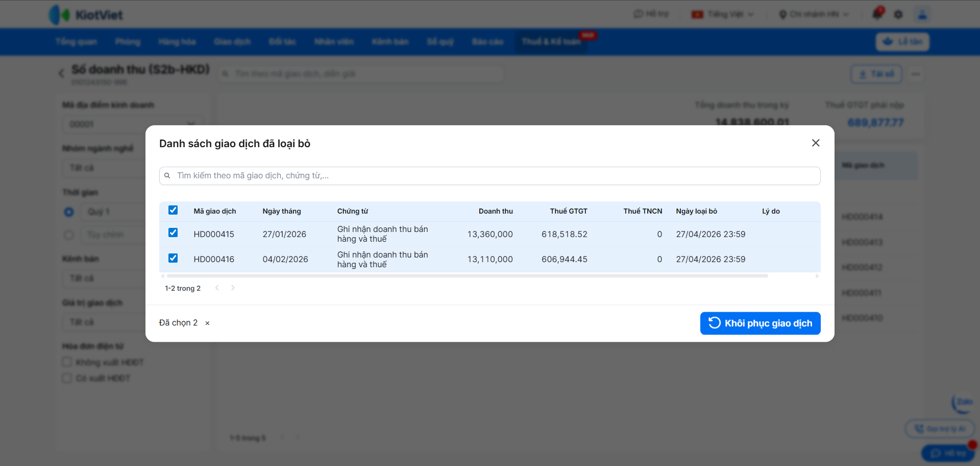Click the 'Khôi phục giao dịch' button
980x466 pixels.
[760, 323]
